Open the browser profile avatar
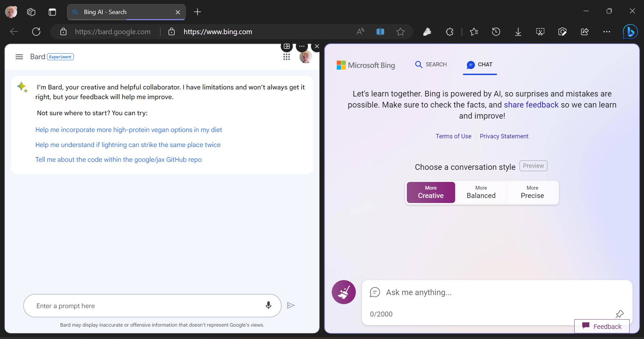 11,12
